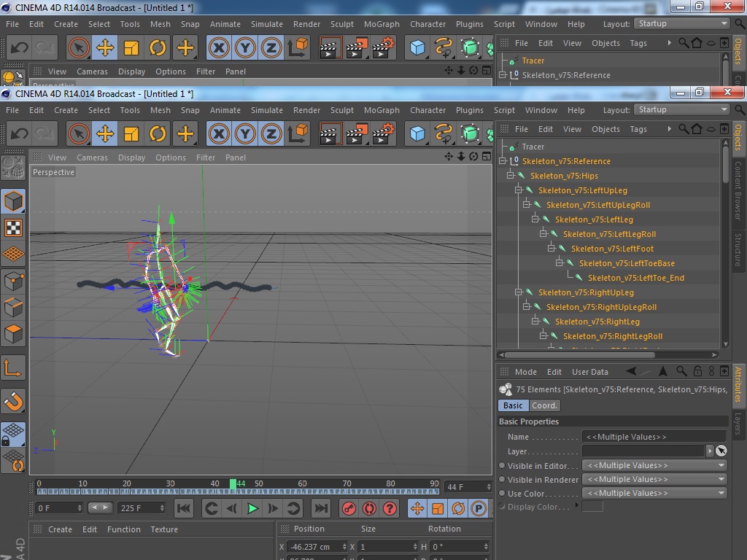
Task: Enable Points mode in left toolbar
Action: (x=13, y=281)
